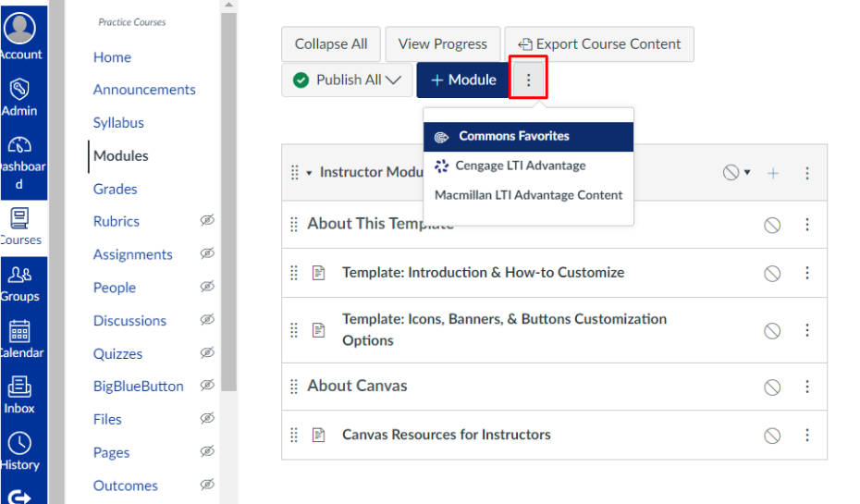Open Home in course navigation
860x504 pixels.
112,57
